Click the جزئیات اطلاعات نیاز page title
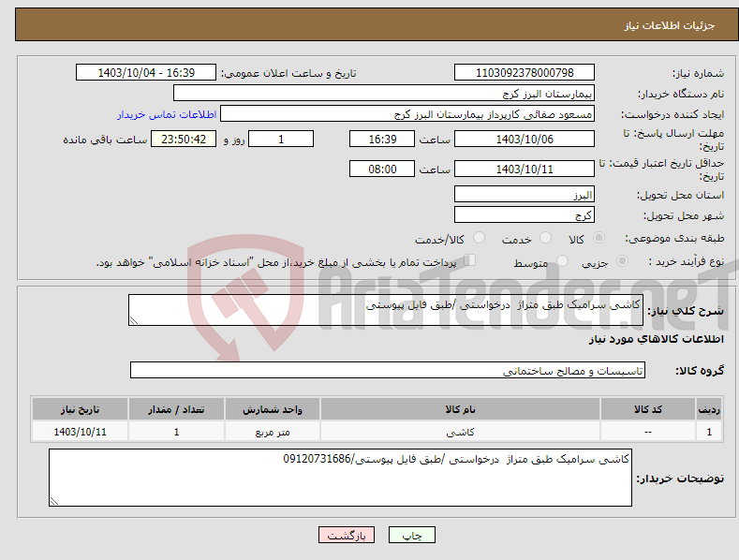The height and width of the screenshot is (560, 739). click(670, 25)
